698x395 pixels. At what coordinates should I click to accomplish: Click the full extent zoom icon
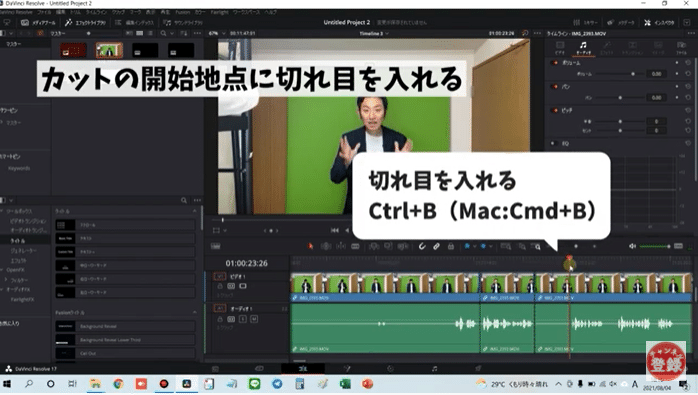pyautogui.click(x=505, y=246)
